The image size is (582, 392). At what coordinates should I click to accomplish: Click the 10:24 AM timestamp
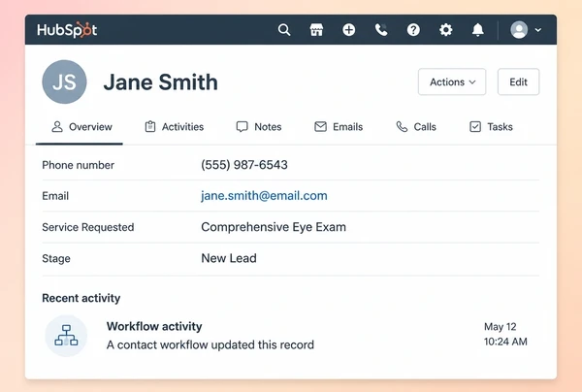[505, 342]
